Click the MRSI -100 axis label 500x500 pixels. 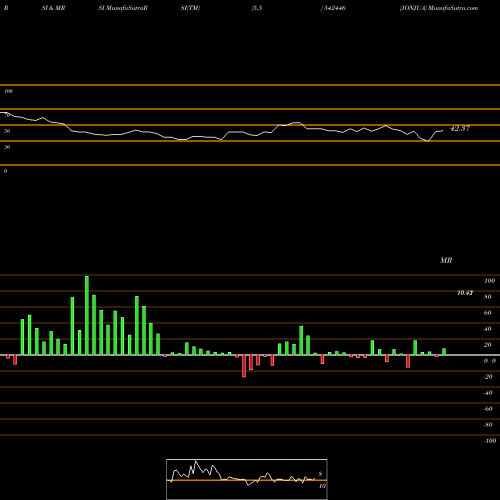(490, 441)
